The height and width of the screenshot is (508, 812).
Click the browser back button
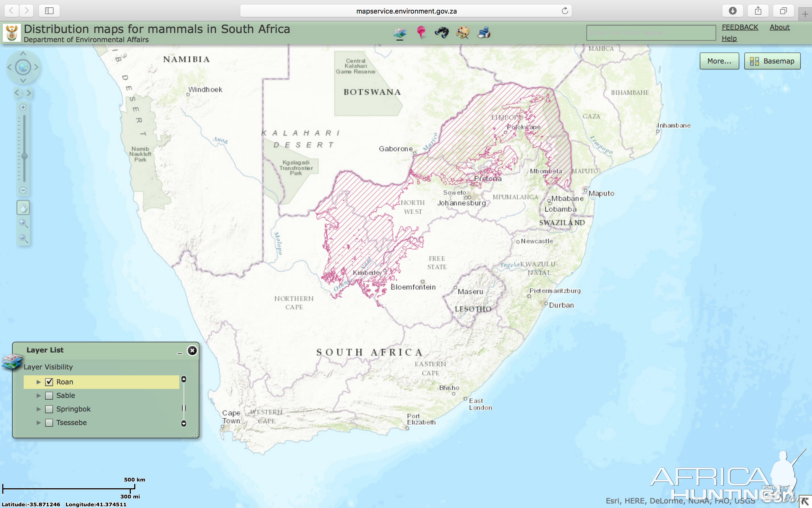(x=11, y=11)
